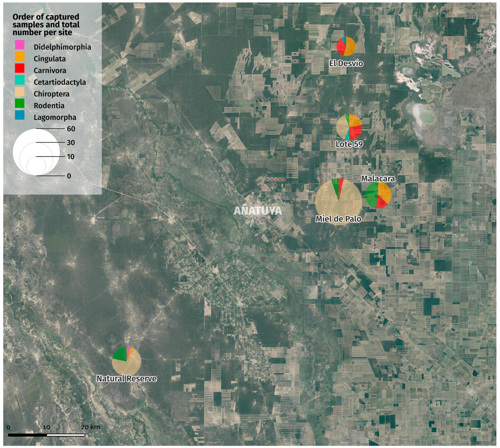The height and width of the screenshot is (448, 500).
Task: Click the Lagomorpha blue legend swatch
Action: pos(20,115)
